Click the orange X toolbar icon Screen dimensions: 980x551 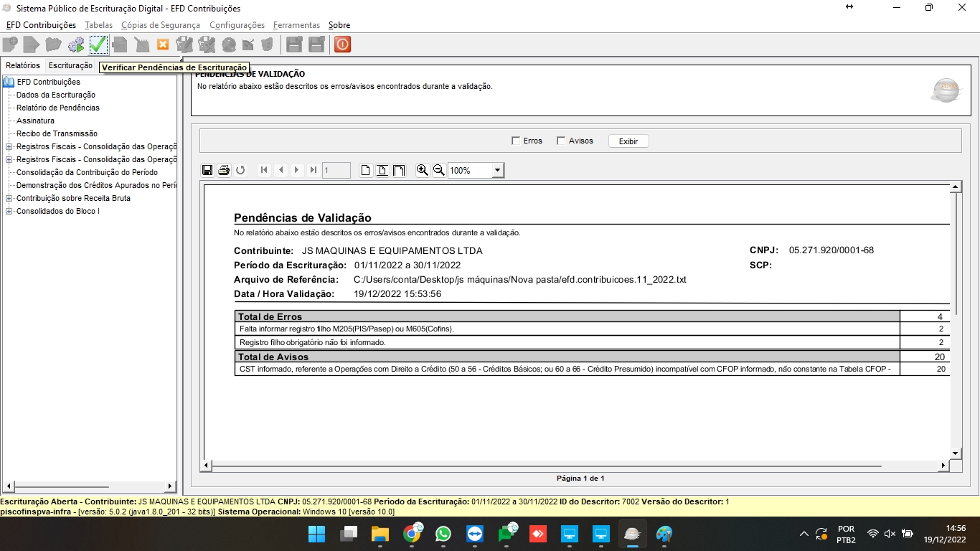point(163,45)
